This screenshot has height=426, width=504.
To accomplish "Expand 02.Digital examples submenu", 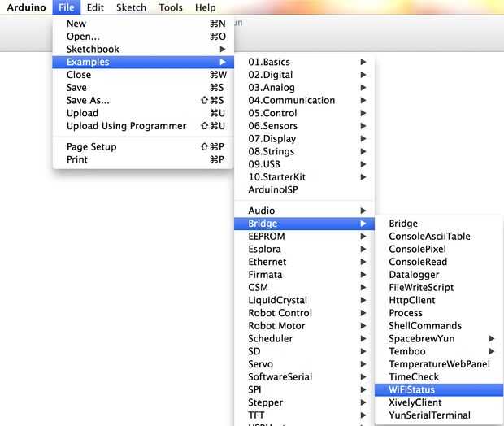I will pyautogui.click(x=304, y=75).
